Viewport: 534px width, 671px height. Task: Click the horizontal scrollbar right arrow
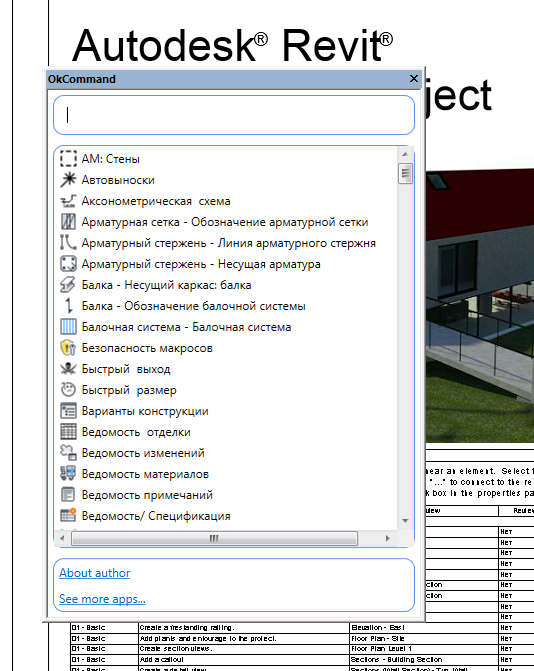[x=388, y=538]
